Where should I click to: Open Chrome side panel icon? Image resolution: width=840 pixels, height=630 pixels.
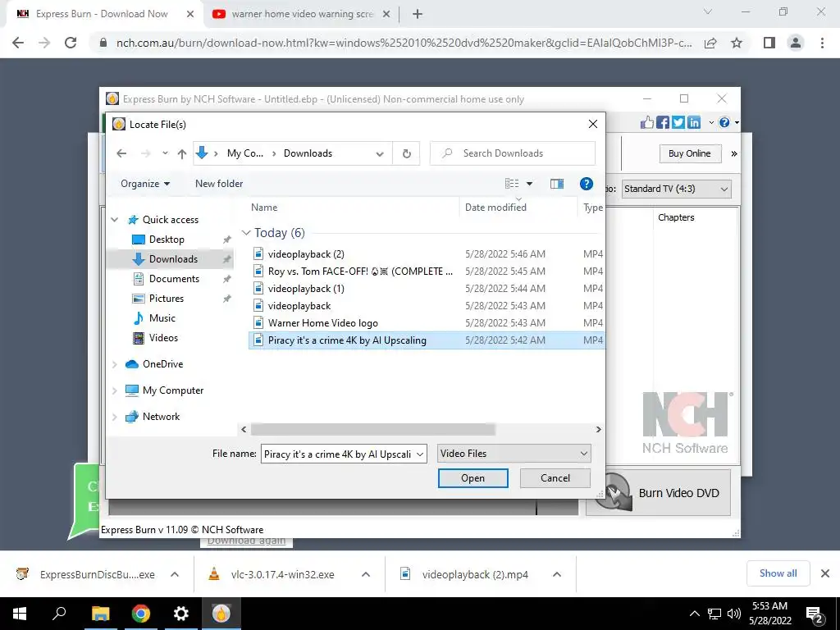(769, 43)
